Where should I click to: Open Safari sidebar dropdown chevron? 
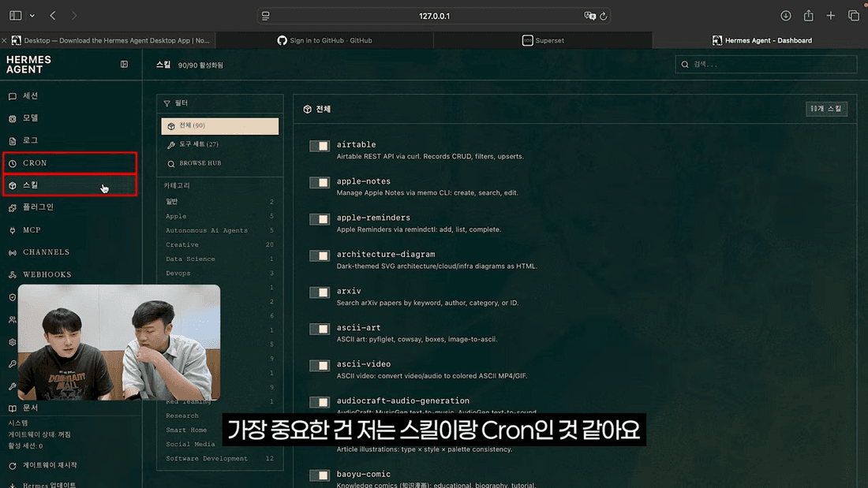point(32,16)
